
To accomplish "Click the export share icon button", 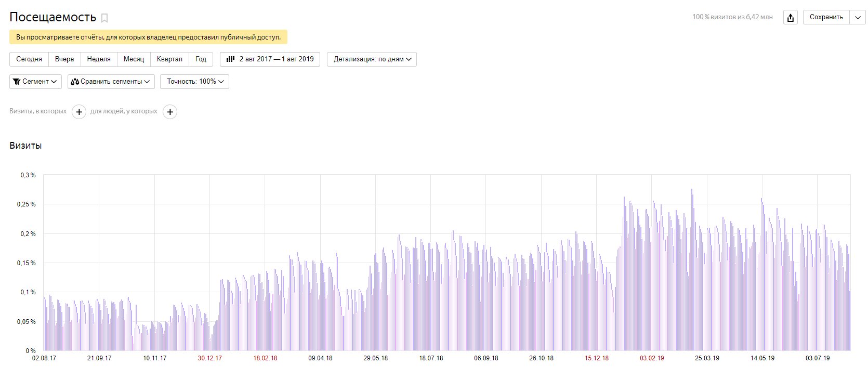I will coord(790,18).
